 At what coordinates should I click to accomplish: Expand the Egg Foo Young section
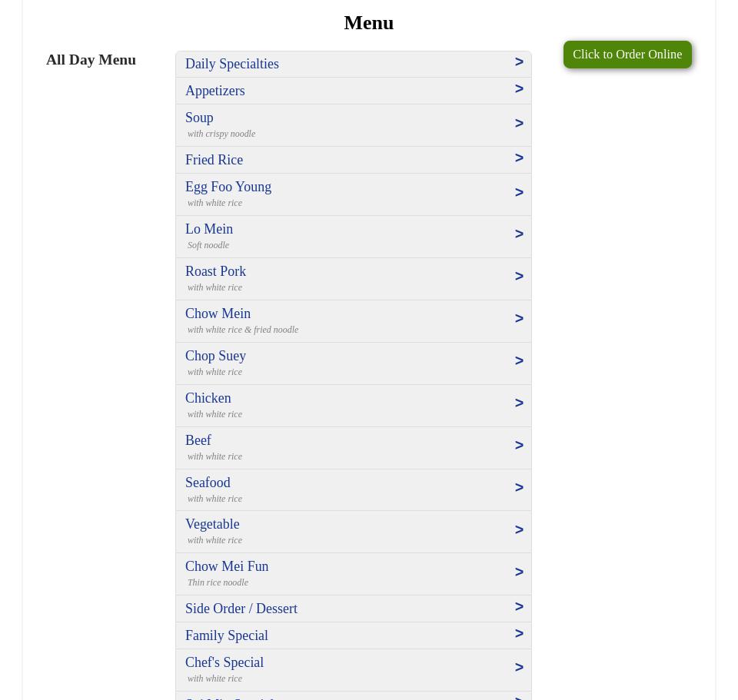click(x=354, y=194)
